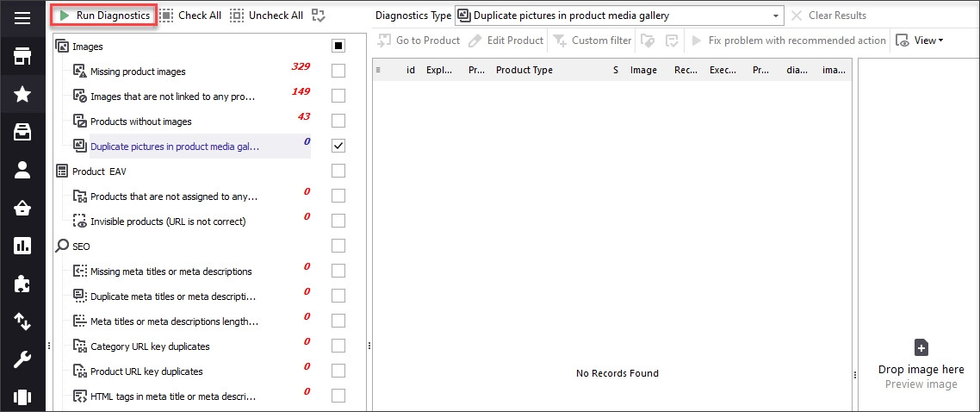Click Fix problem with recommended action
This screenshot has width=980, height=412.
788,41
